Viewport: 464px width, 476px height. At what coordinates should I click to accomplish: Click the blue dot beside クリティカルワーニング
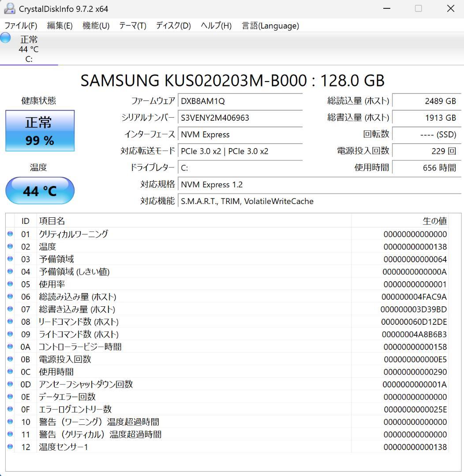(10, 234)
